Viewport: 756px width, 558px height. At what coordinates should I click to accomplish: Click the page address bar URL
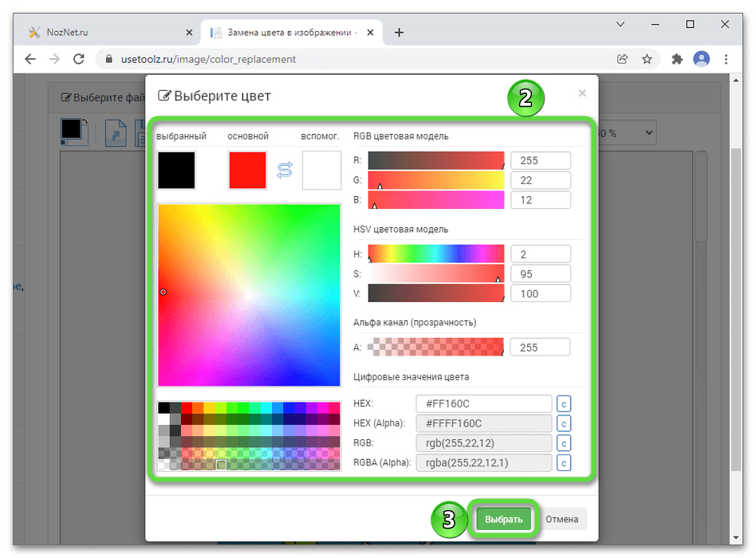208,59
